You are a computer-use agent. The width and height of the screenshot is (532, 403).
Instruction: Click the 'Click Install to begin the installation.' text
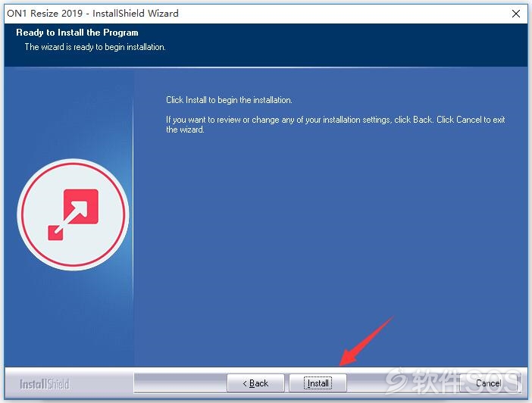pos(229,100)
